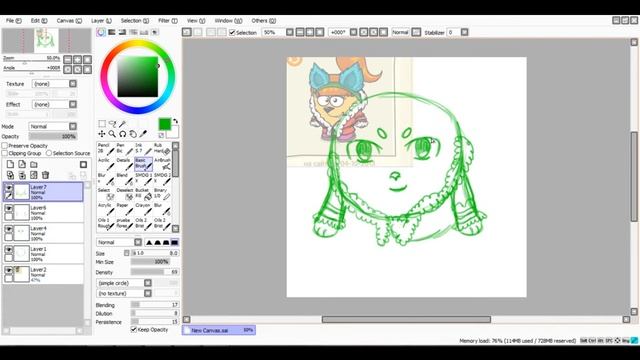Open the Texture dropdown
640x360 pixels.
coord(73,84)
